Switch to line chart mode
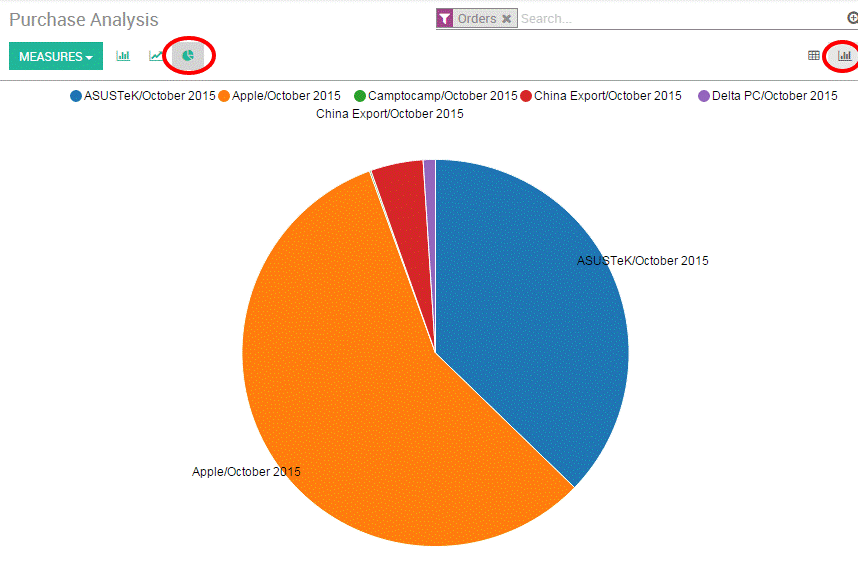858x575 pixels. [x=155, y=56]
